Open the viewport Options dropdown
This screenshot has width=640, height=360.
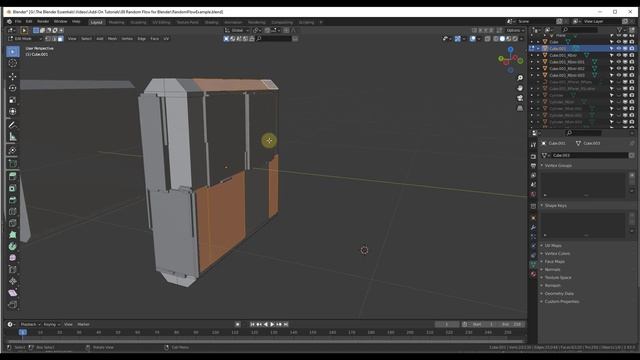click(x=514, y=30)
